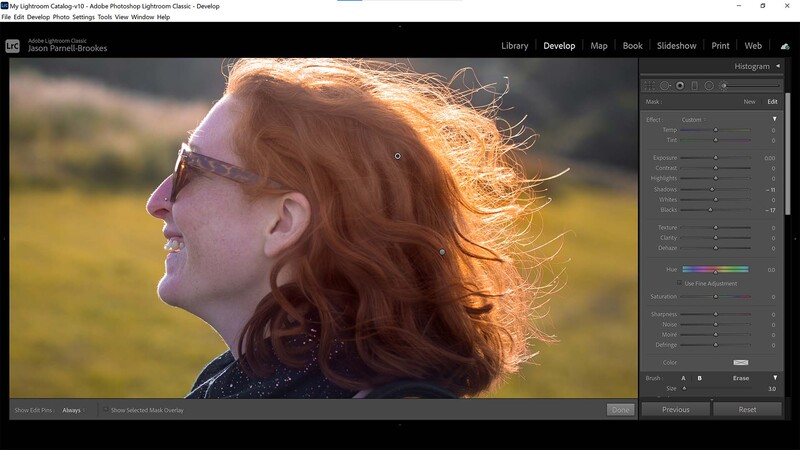Click the Tint slider handle
Screen dimensions: 800x450
(715, 140)
